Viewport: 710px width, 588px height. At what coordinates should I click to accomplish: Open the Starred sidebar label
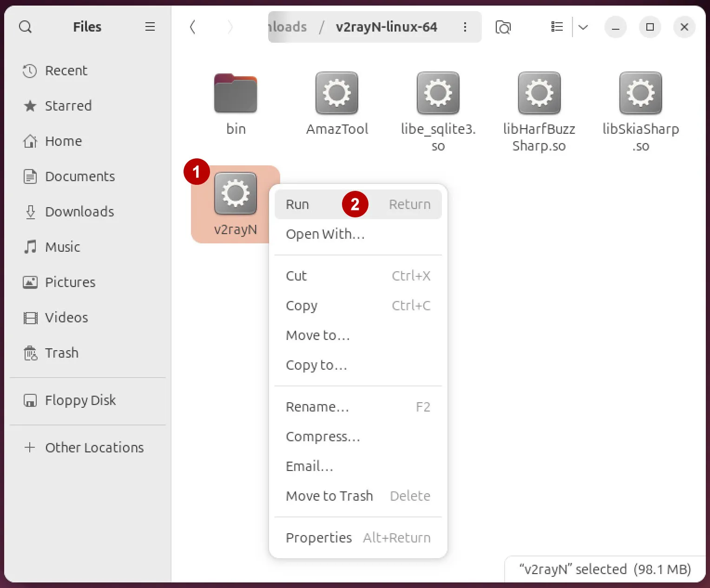(x=68, y=106)
